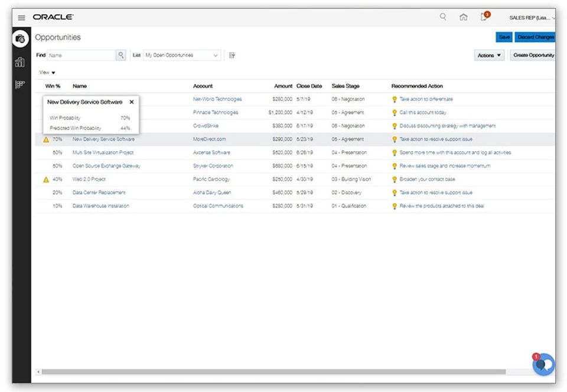567x392 pixels.
Task: Open the Pacific Cardiology account link
Action: click(x=211, y=179)
